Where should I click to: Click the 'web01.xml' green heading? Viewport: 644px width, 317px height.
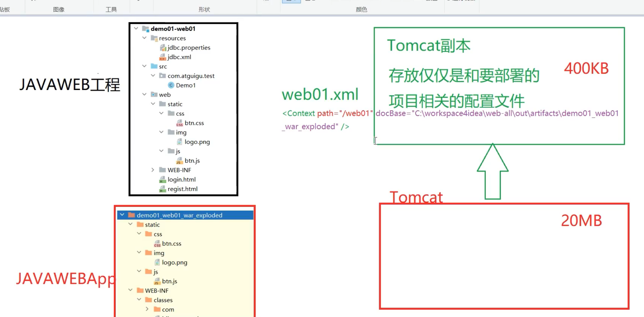click(x=320, y=95)
